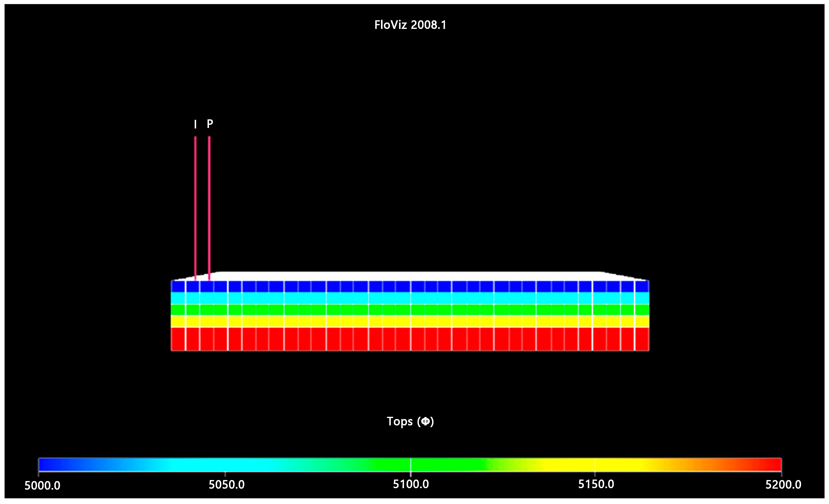Click the 5000.0 legend label

pos(42,485)
